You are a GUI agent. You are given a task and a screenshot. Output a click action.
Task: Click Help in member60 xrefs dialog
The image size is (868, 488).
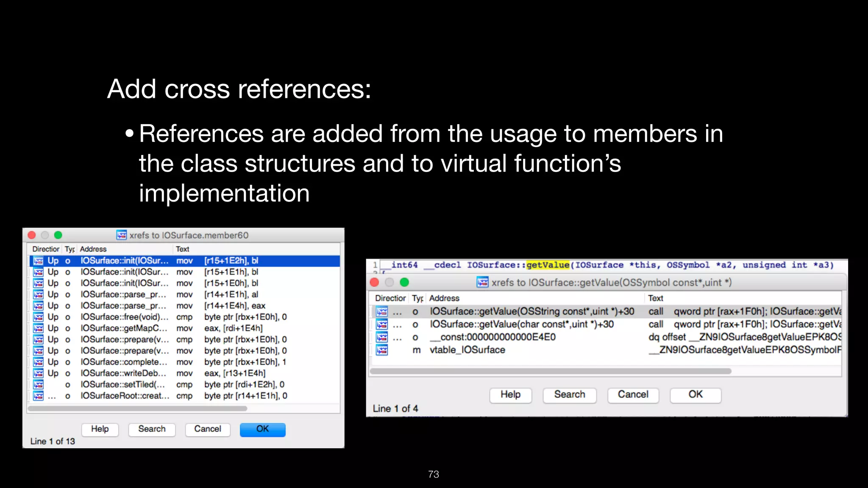(100, 429)
